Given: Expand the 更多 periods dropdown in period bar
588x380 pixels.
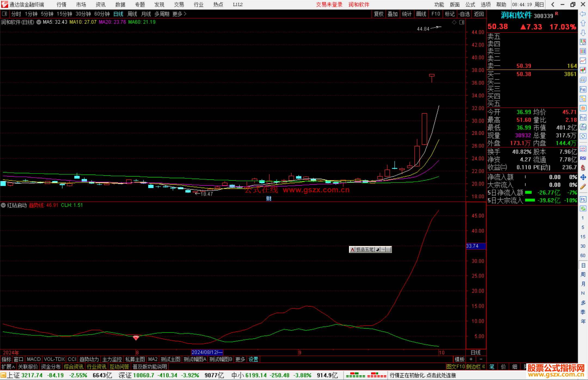Looking at the screenshot, I should [x=179, y=14].
